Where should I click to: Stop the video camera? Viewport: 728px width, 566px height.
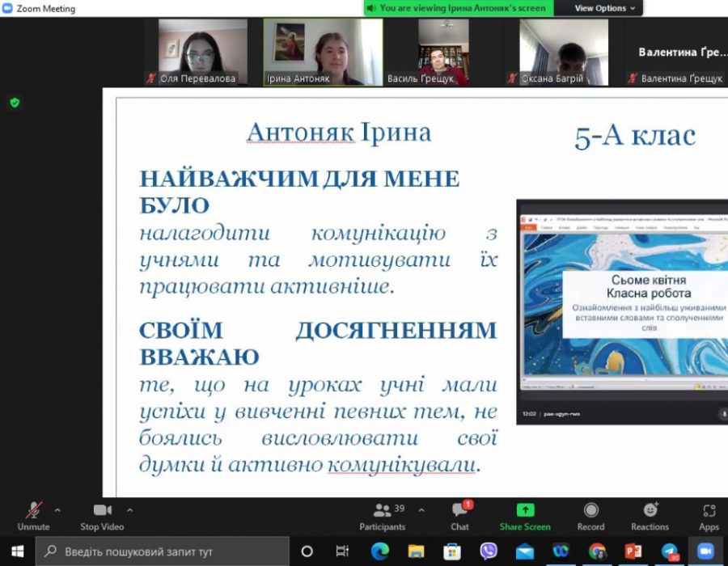(x=102, y=514)
